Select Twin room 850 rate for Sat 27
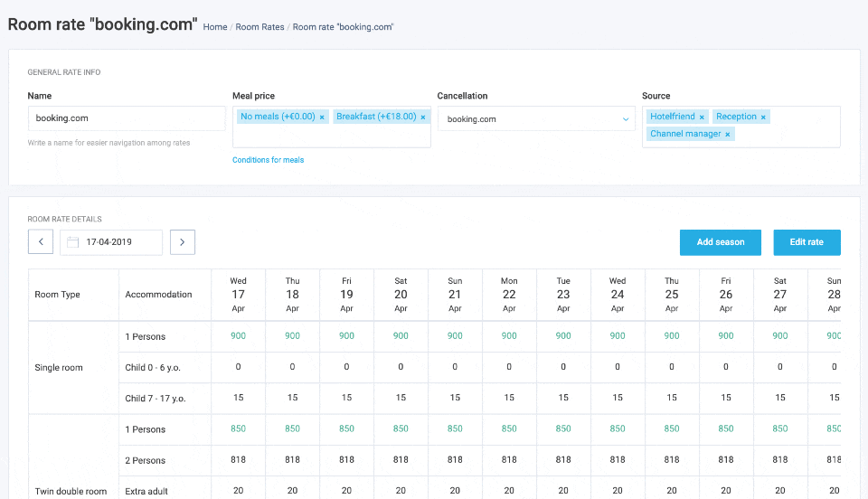868x499 pixels. click(780, 428)
